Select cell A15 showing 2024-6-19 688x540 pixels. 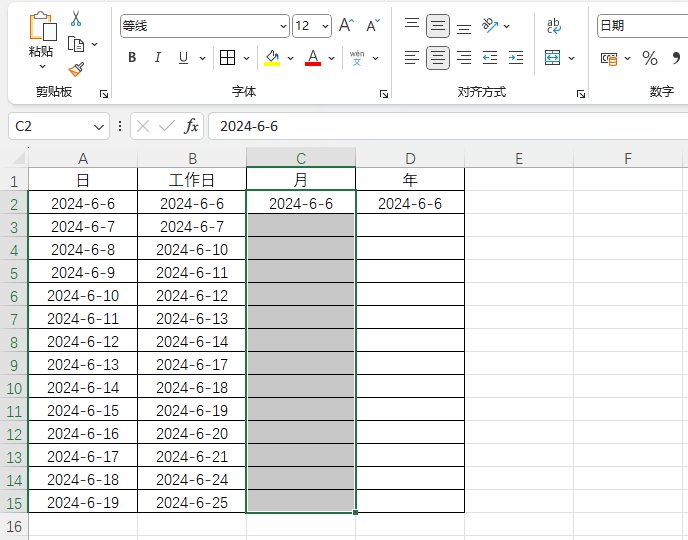(x=83, y=501)
